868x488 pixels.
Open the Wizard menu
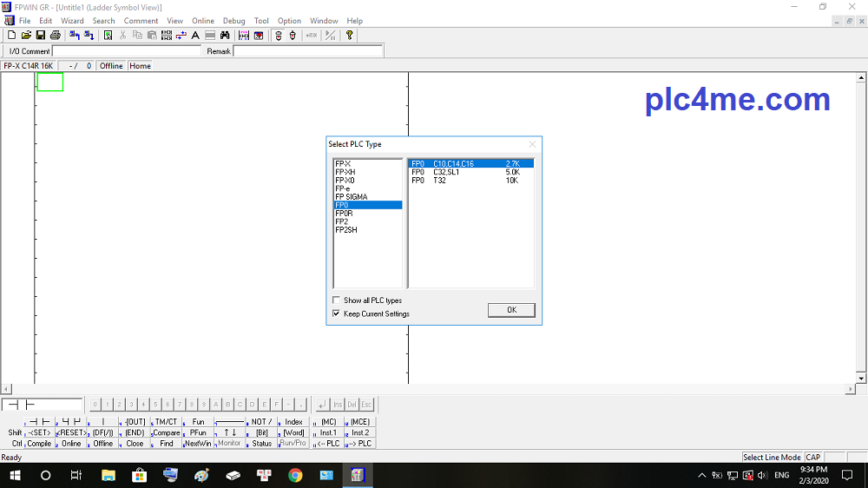pyautogui.click(x=72, y=21)
